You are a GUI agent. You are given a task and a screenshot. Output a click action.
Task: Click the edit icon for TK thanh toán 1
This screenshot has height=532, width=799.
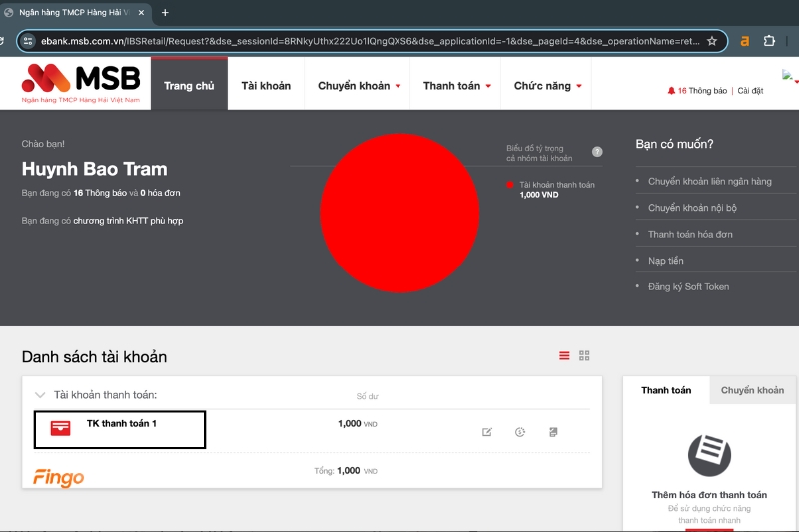(487, 432)
